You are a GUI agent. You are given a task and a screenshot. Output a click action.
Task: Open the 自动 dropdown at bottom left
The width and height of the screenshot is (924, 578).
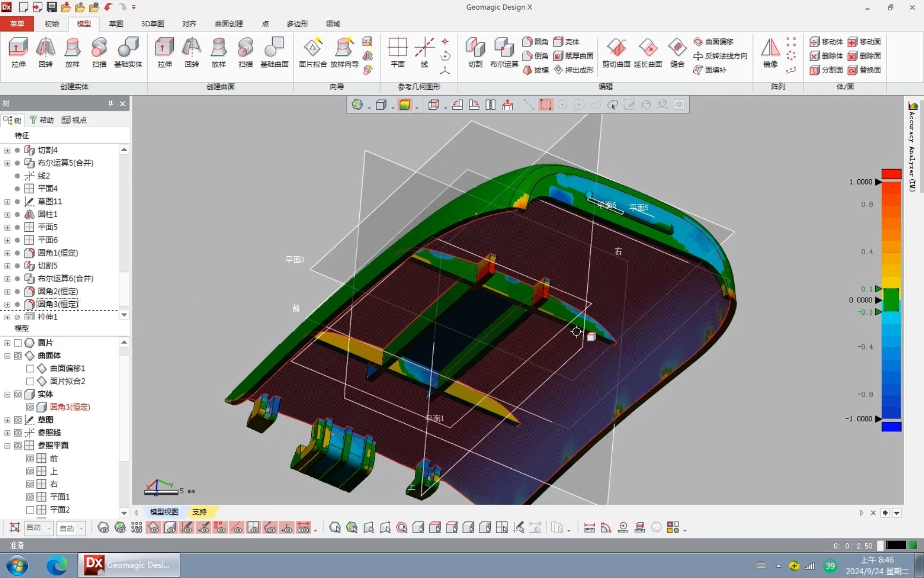click(38, 528)
